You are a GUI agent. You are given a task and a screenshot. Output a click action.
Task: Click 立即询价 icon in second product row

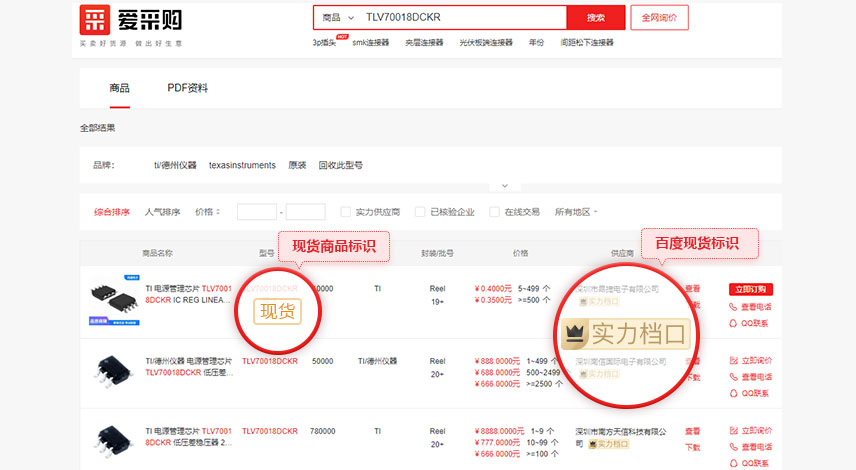pyautogui.click(x=734, y=360)
